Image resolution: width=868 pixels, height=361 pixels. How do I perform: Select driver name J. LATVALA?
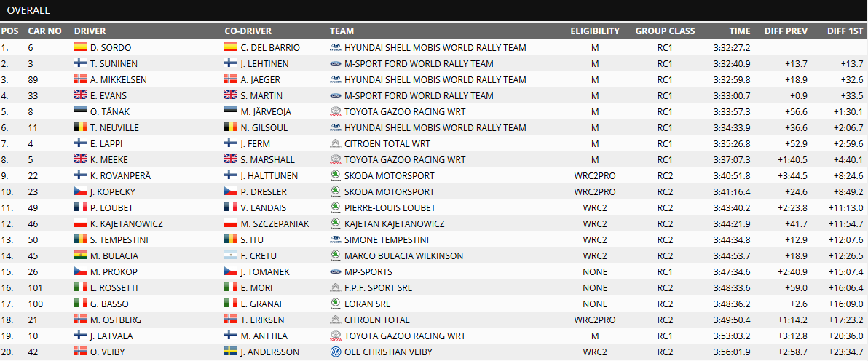click(111, 337)
